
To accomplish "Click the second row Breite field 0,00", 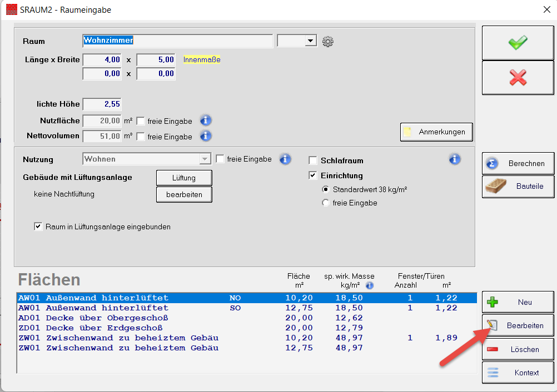I will tap(156, 74).
